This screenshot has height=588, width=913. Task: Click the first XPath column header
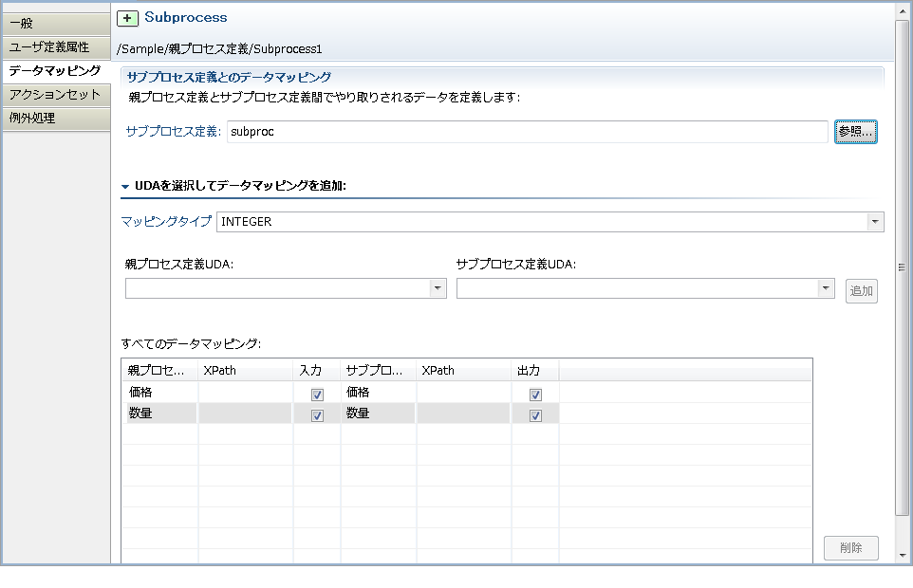[x=246, y=371]
